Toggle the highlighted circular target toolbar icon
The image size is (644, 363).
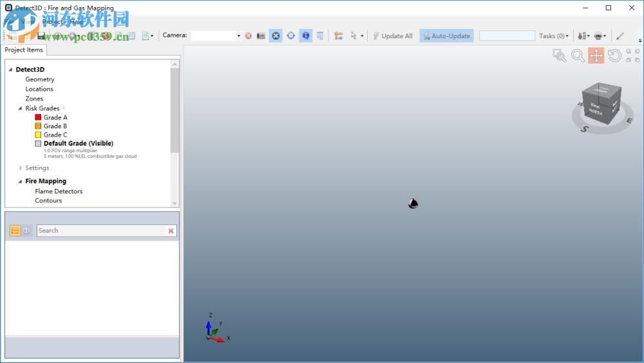click(x=276, y=35)
